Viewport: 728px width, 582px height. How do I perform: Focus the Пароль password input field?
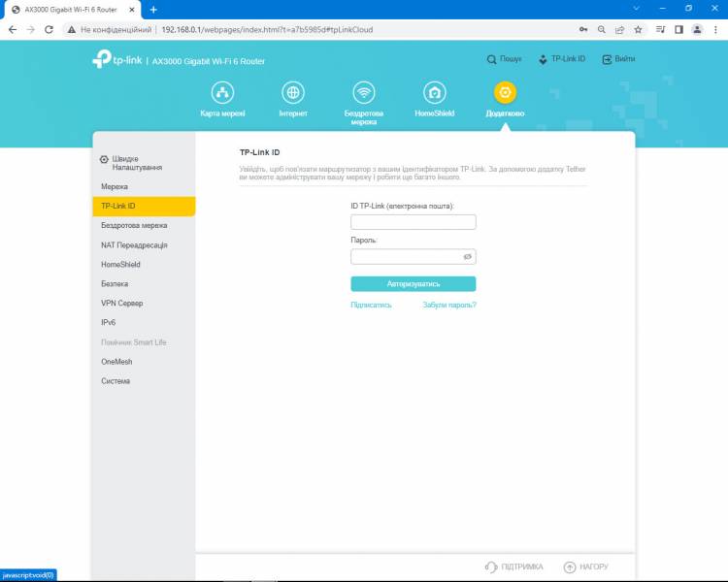click(414, 257)
